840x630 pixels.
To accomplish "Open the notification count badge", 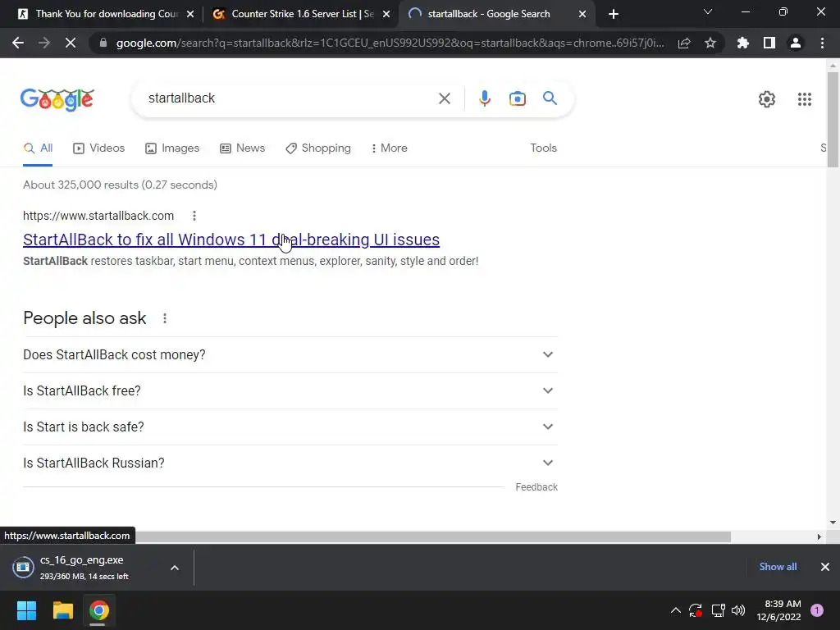I will (816, 610).
